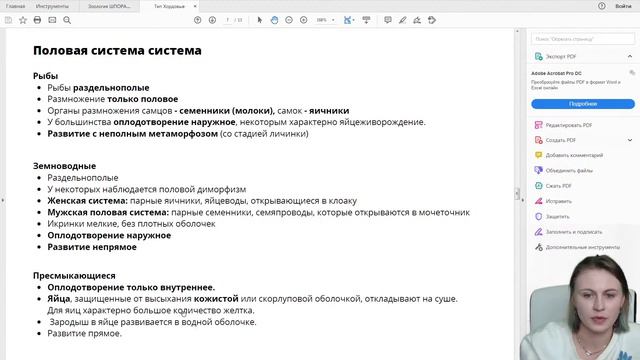Add a sticky note comment icon

(388, 20)
